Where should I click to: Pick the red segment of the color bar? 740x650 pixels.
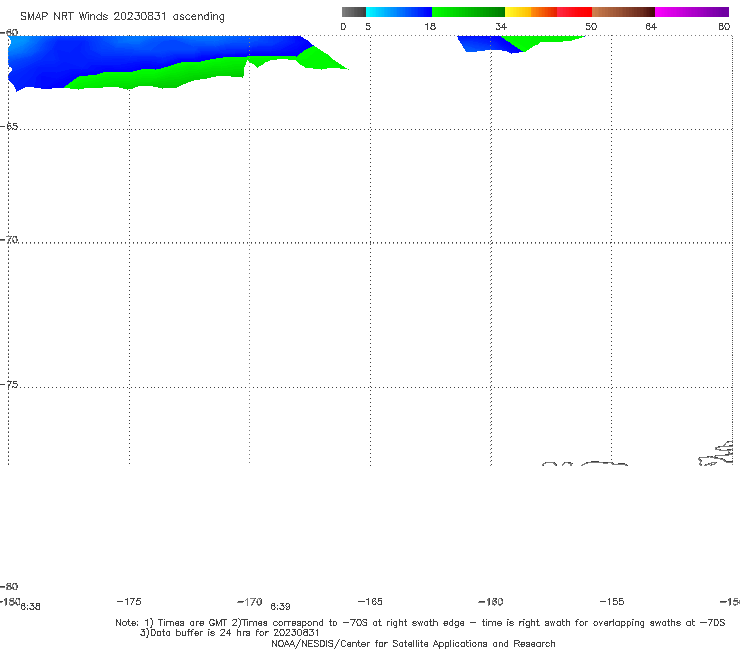pos(574,12)
